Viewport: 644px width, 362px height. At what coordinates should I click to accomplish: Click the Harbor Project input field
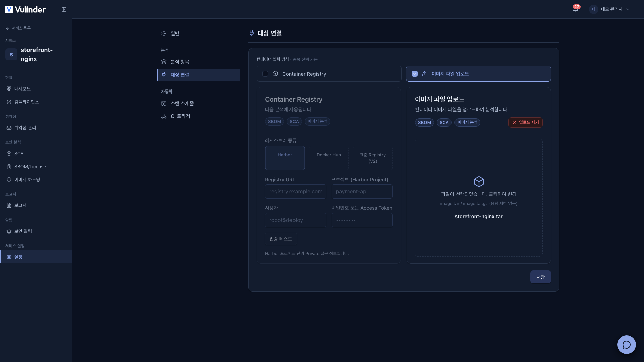(x=362, y=192)
